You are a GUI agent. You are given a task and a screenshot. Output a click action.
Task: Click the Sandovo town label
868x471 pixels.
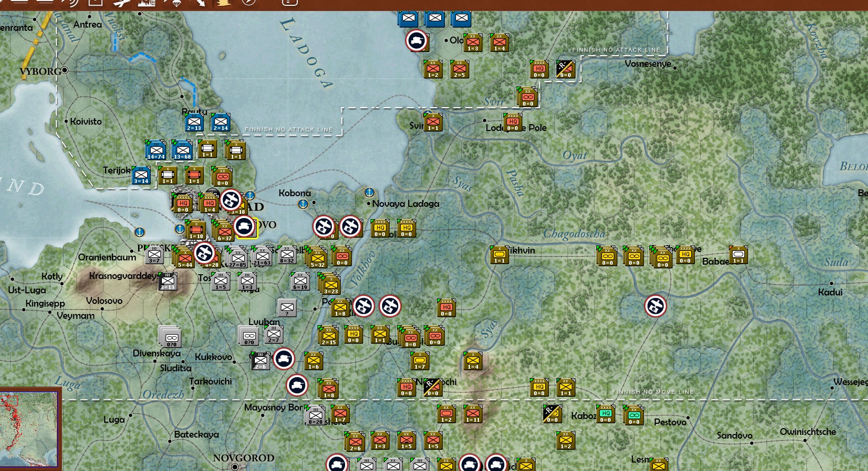click(735, 435)
